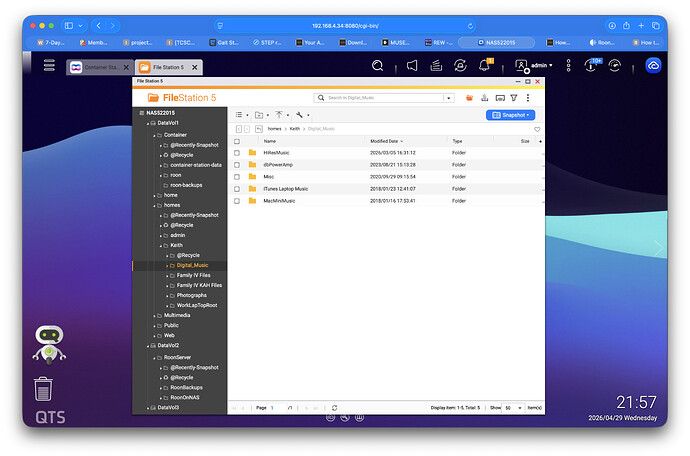Viewport: 690px width, 456px height.
Task: Open the info icon with 10+ badge
Action: [x=591, y=66]
